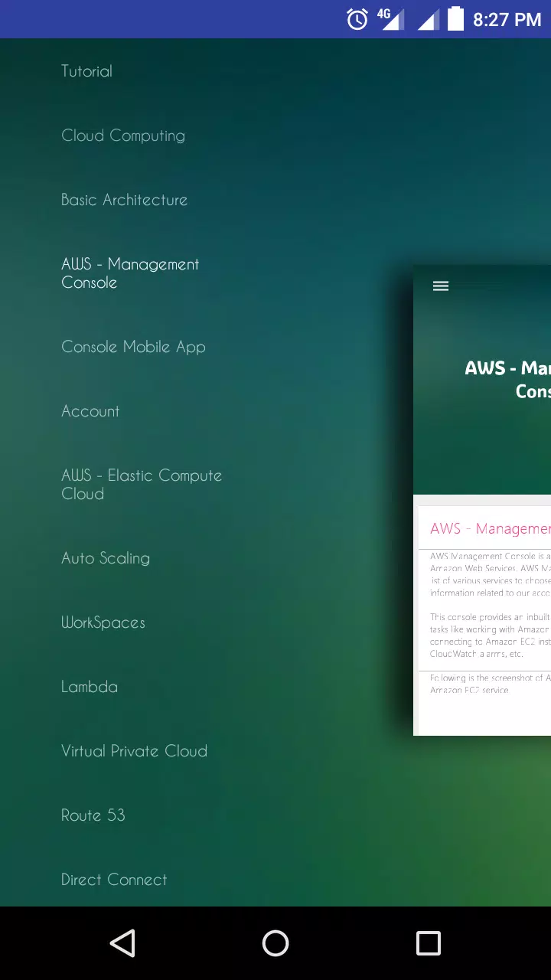Tap the article paragraph starting 'This console provides'
The height and width of the screenshot is (980, 551).
coord(490,635)
